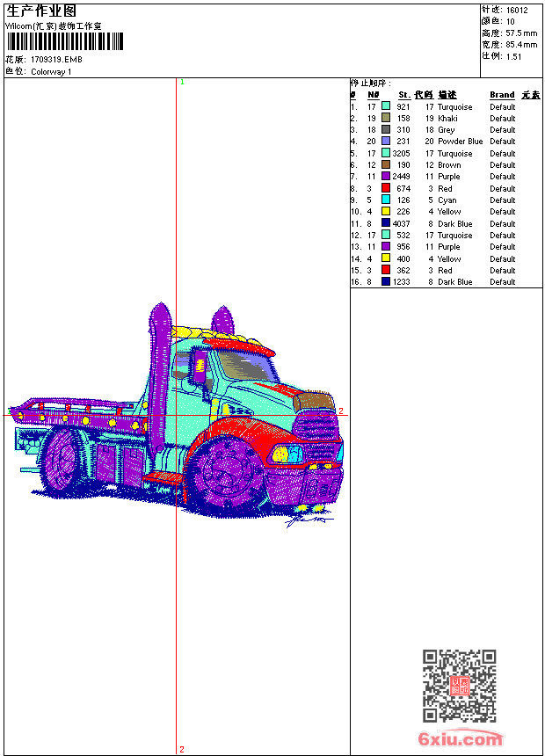Click stitch count '126' in row 9
The width and height of the screenshot is (545, 756).
pos(403,200)
